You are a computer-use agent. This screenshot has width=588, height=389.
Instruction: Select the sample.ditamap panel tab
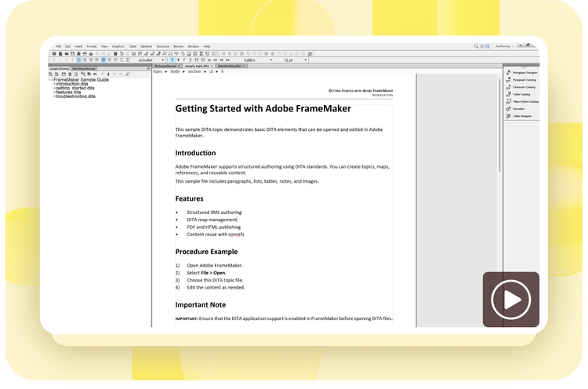[x=60, y=69]
